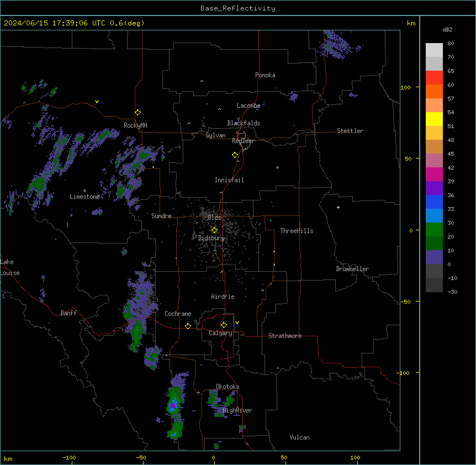Click the blue 36-33 dBZ legend swatch
The image size is (476, 465).
(x=434, y=202)
